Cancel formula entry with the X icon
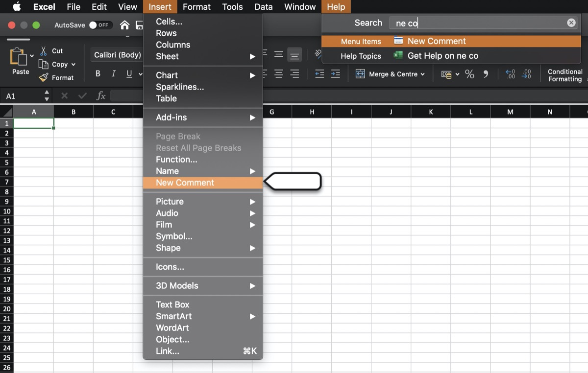The image size is (588, 373). pos(65,96)
